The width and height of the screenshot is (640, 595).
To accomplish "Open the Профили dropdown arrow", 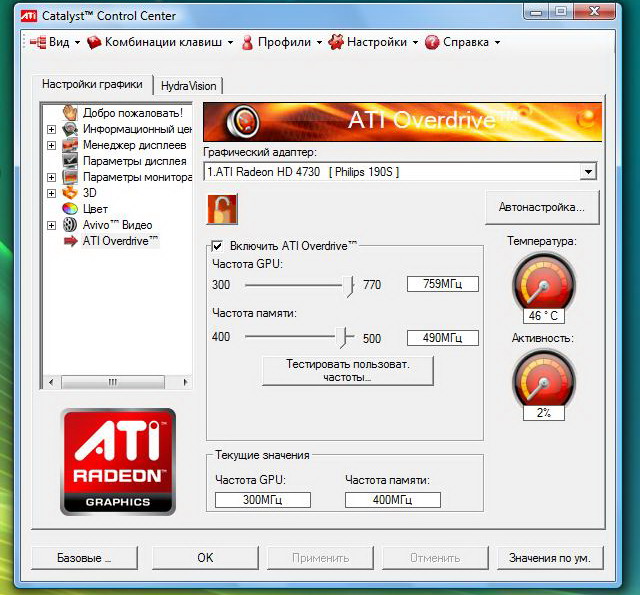I will point(319,42).
